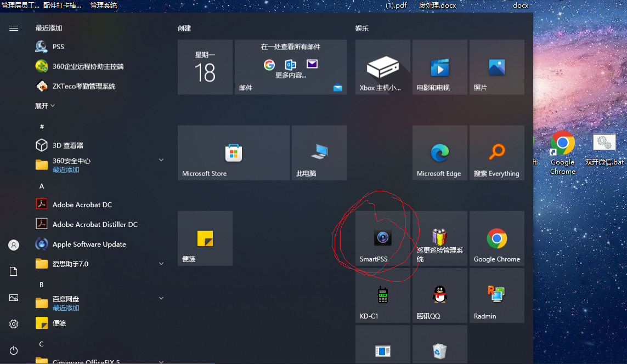Open the calendar tile showing 18

(205, 67)
